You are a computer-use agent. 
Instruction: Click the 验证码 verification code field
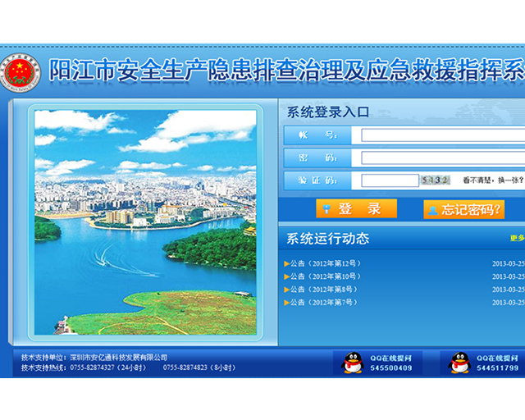[x=390, y=180]
